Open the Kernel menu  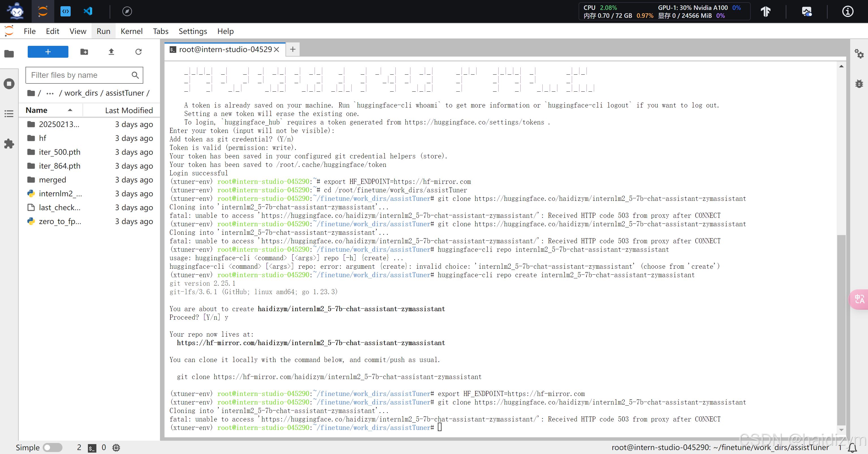pos(132,31)
